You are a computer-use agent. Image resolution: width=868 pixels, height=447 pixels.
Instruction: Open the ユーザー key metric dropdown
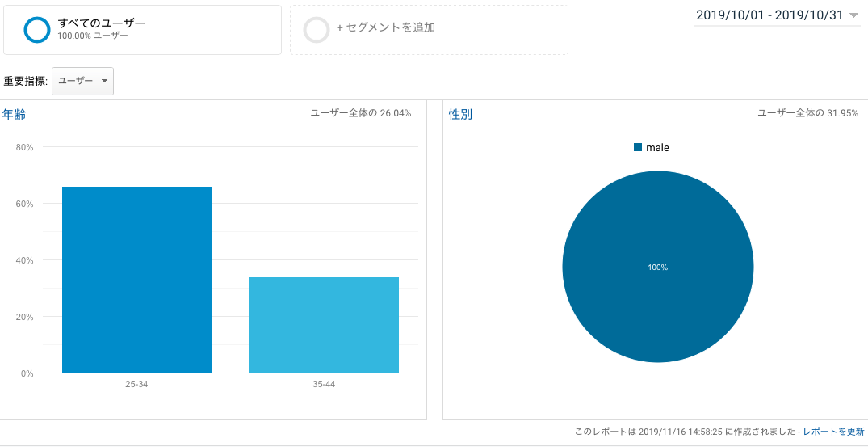[82, 81]
